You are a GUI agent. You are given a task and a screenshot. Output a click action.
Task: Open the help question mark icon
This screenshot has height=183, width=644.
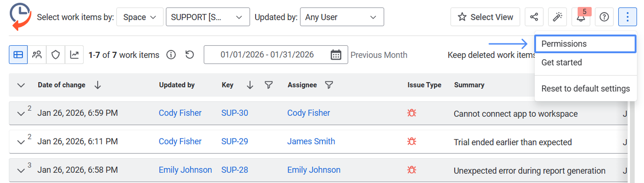(x=604, y=17)
